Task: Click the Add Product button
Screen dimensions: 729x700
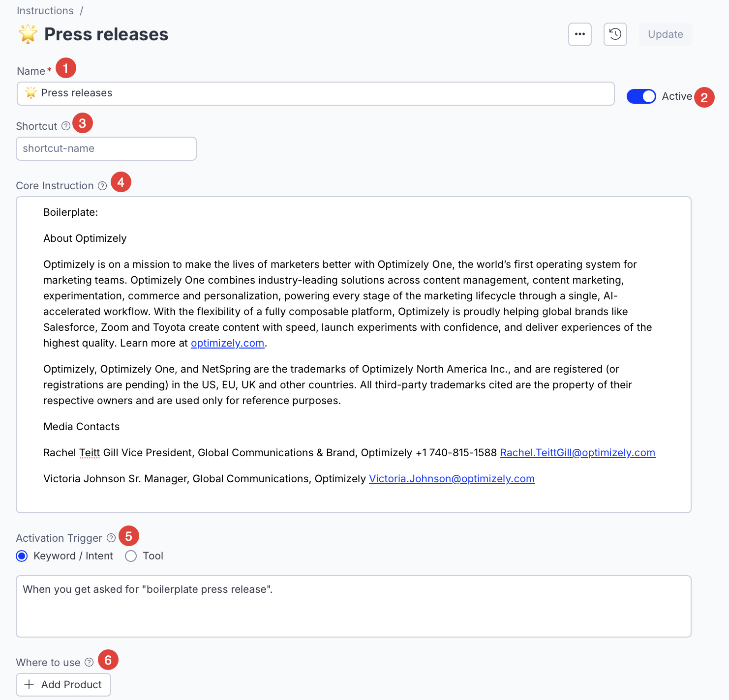Action: point(63,684)
